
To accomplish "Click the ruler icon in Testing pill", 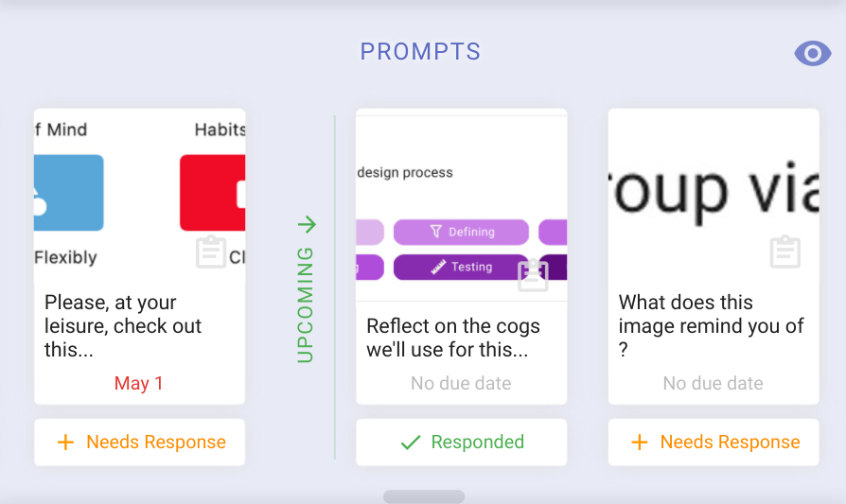I will (438, 267).
